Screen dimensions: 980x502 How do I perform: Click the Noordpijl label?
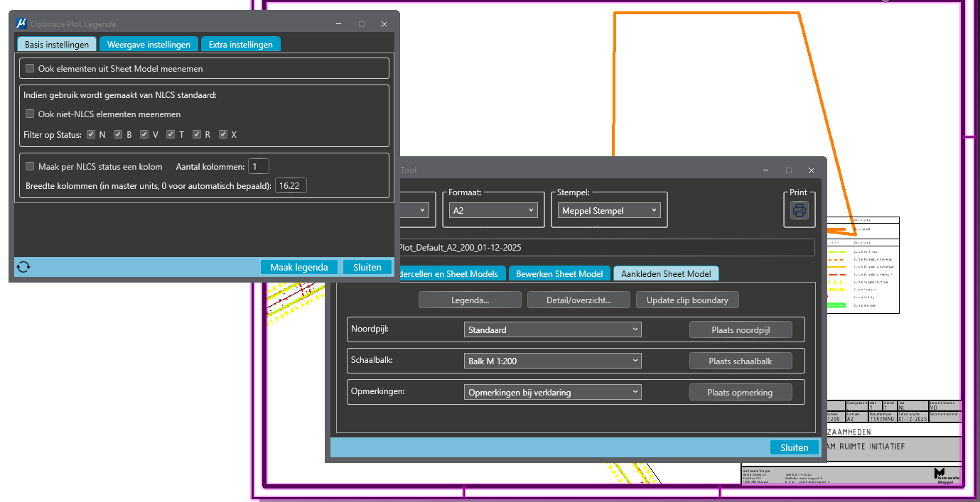click(370, 329)
